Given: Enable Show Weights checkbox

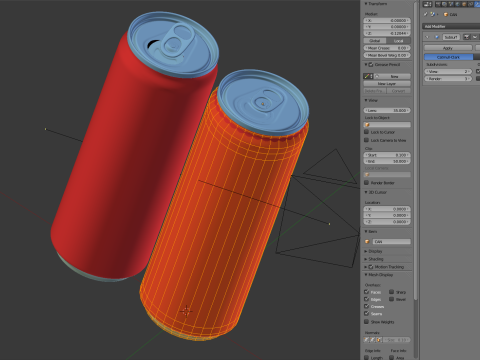Looking at the screenshot, I should tap(367, 321).
